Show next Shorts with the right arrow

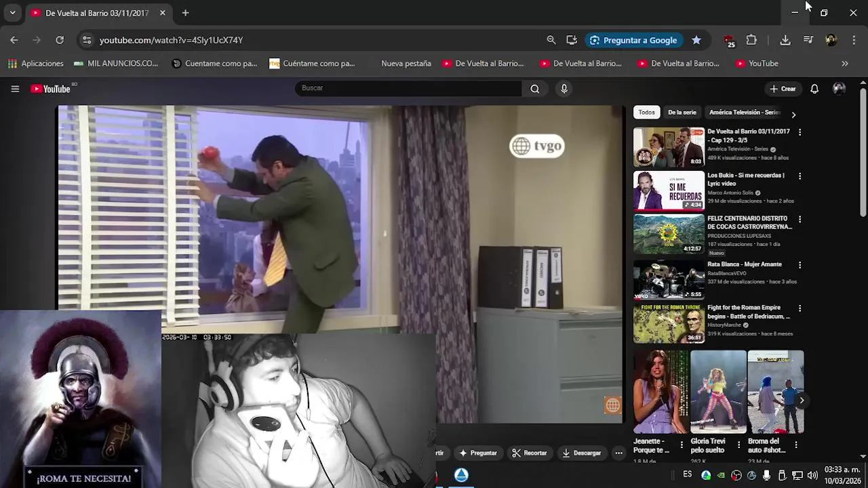[x=802, y=401]
